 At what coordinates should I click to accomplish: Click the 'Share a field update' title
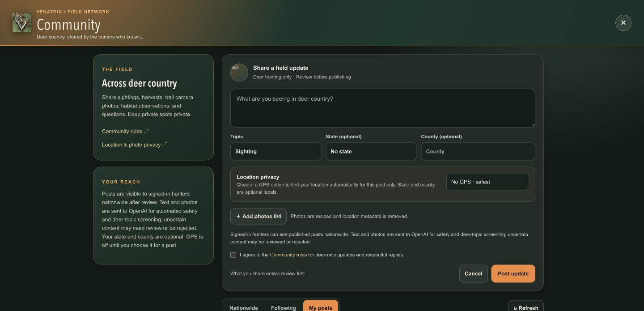280,68
